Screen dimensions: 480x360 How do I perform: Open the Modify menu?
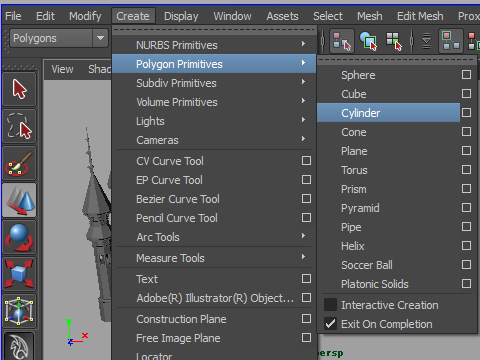coord(85,16)
